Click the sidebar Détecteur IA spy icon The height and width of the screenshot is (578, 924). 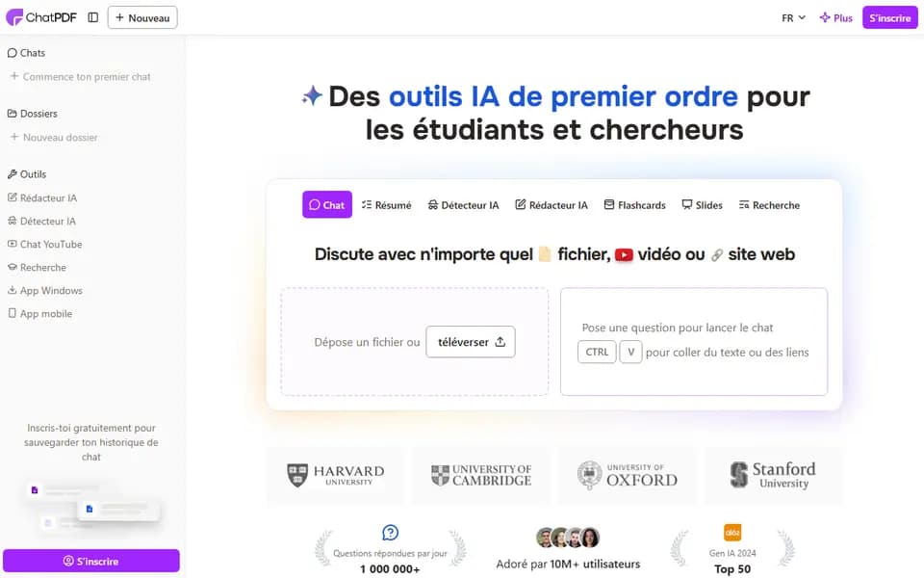[x=12, y=221]
